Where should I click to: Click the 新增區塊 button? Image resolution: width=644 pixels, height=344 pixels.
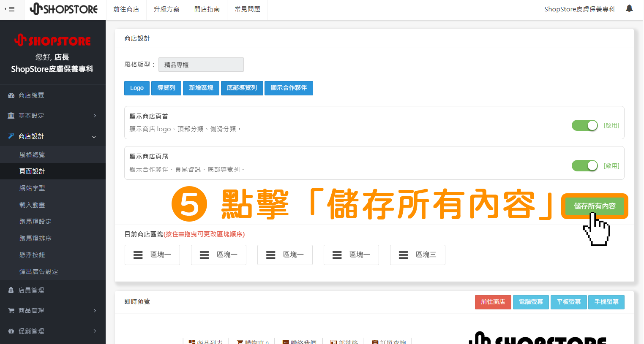(201, 88)
